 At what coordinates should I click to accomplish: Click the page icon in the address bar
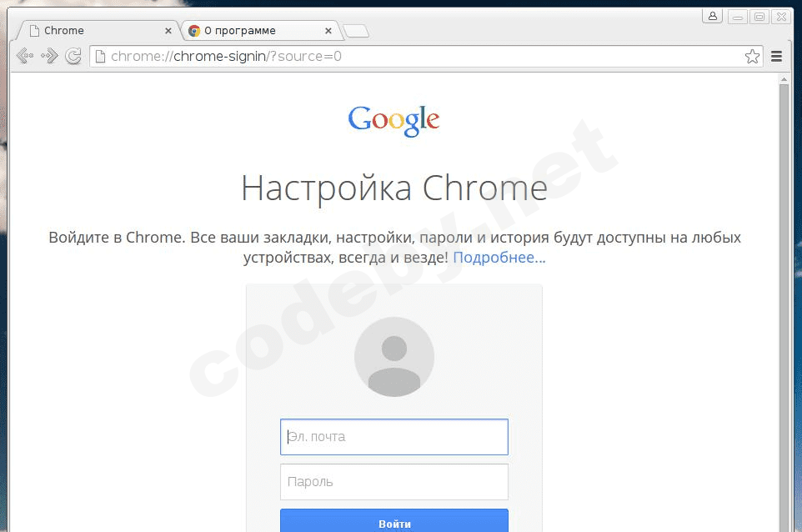coord(100,56)
